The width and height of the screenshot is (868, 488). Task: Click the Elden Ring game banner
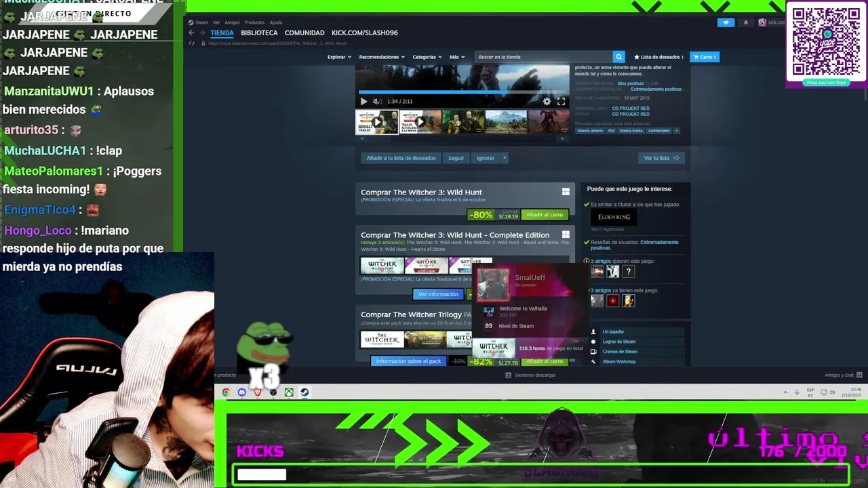614,217
